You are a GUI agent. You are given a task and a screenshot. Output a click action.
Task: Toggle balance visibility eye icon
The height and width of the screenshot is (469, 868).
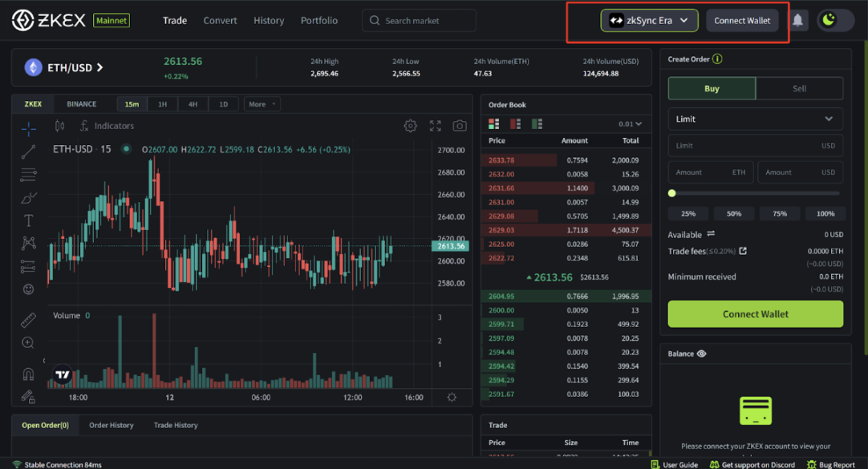[x=702, y=354]
